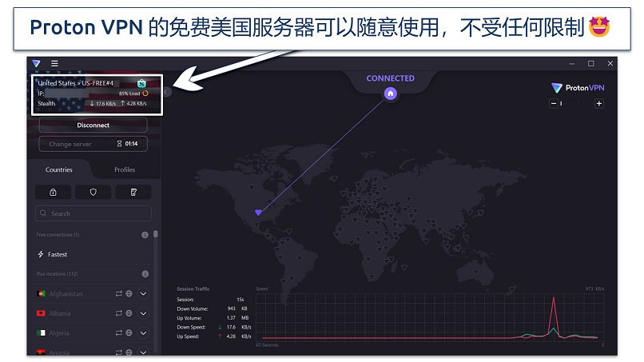This screenshot has height=362, width=644.
Task: Expand the Afghanistan server list
Action: (144, 293)
